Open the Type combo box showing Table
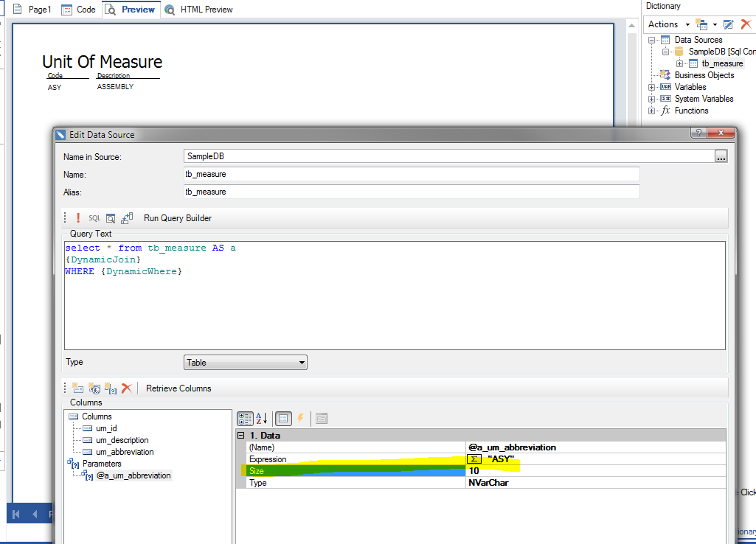 [x=246, y=363]
